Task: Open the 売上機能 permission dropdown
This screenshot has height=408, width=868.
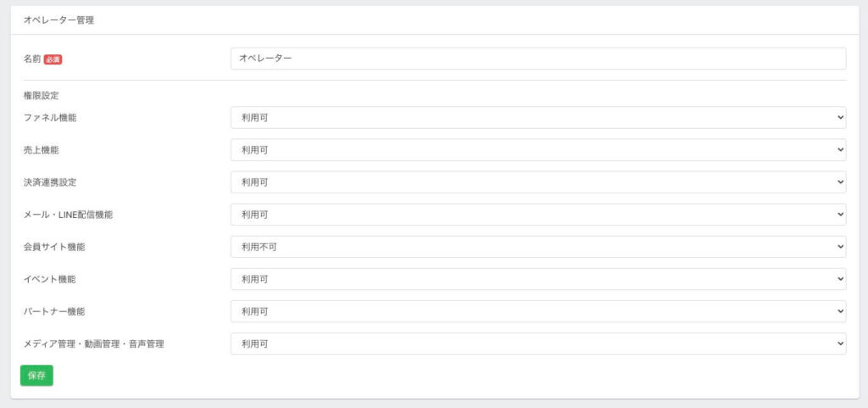Action: point(538,149)
